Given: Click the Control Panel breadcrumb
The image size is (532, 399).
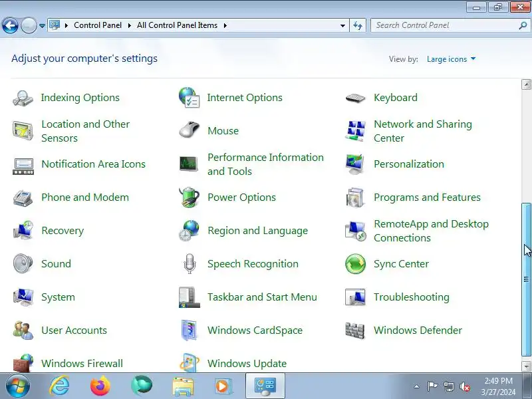Looking at the screenshot, I should 98,25.
